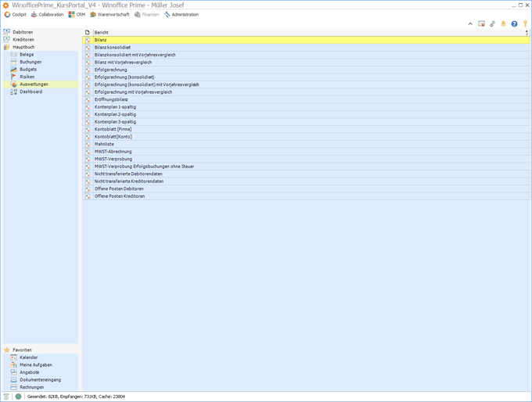
Task: Select Budgets in the Hauptbuch tree
Action: 28,70
